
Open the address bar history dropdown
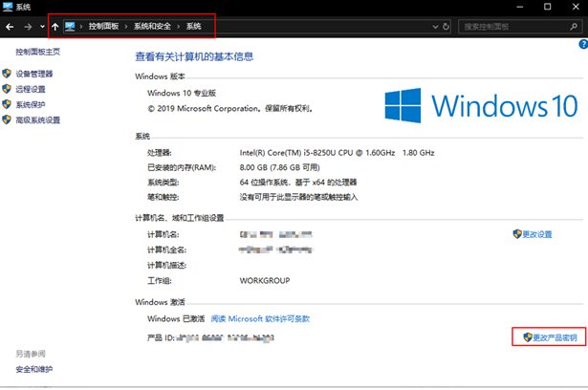[x=435, y=27]
